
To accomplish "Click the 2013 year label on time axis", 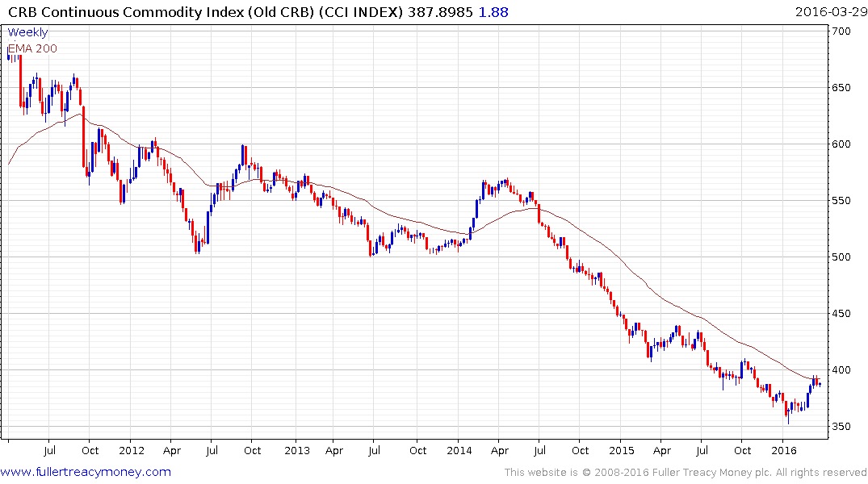I will 296,450.
